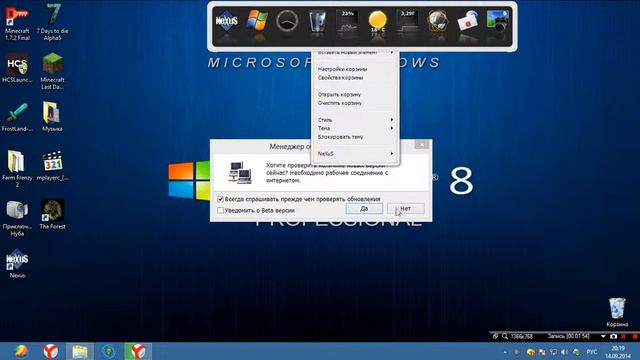
Task: Click the magnifier icon in recorder bar
Action: click(505, 336)
